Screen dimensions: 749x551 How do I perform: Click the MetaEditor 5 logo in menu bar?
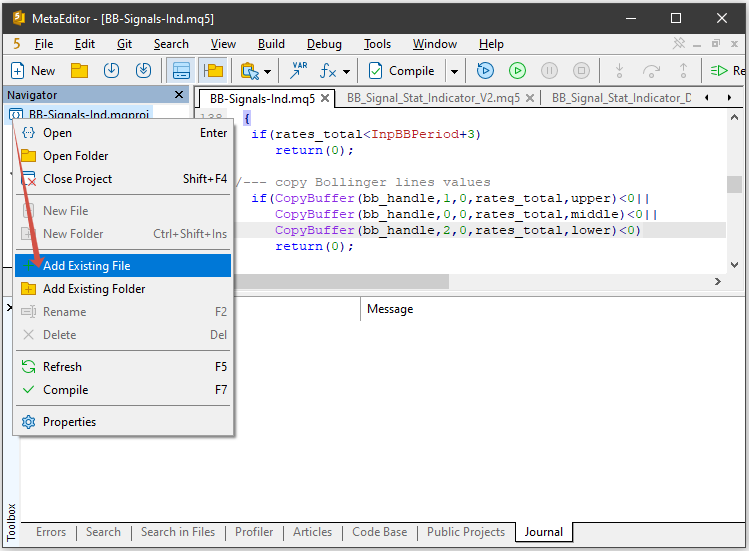point(17,44)
